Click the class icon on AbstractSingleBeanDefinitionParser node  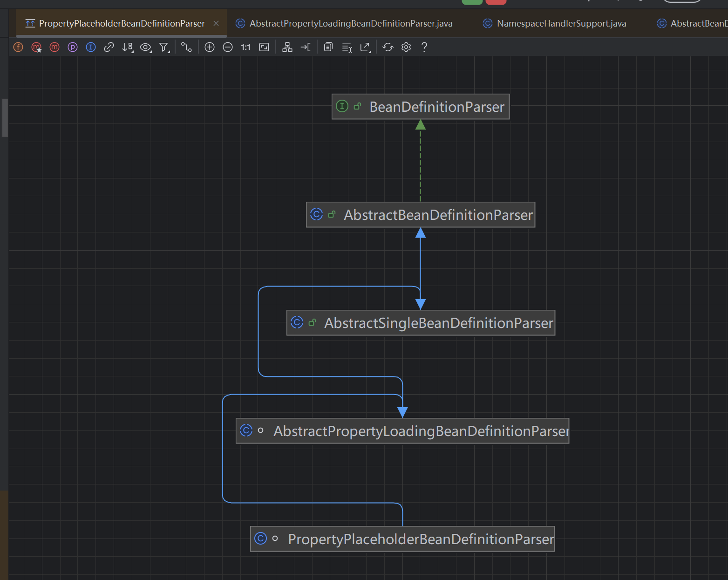coord(297,322)
